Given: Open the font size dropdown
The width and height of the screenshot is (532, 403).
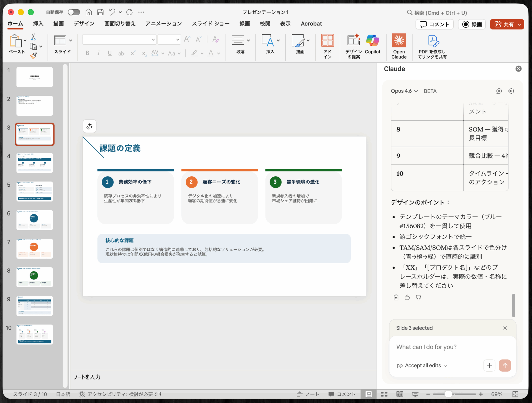Looking at the screenshot, I should pos(178,39).
